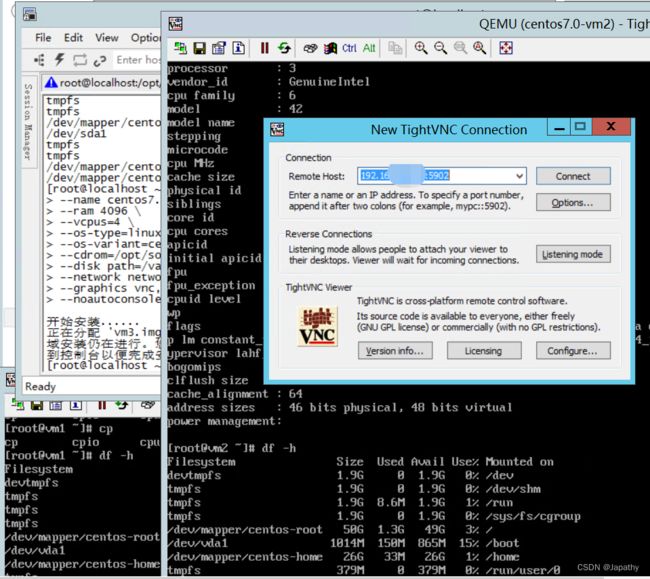The image size is (650, 579).
Task: Click the '--ram 4096' line in SecureCRT
Action: 94,211
